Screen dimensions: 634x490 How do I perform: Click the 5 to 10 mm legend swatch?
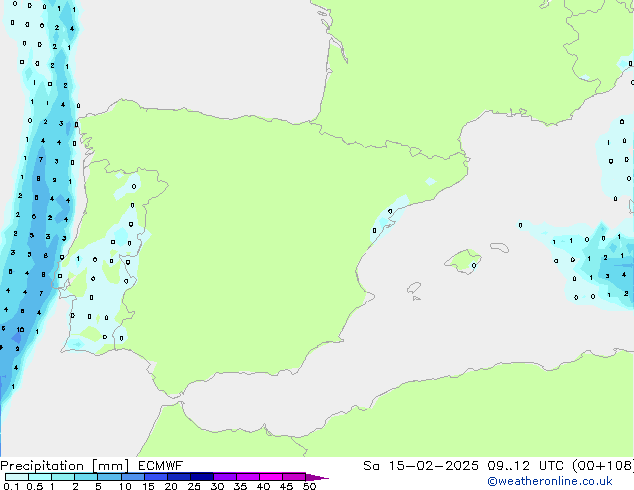109,477
